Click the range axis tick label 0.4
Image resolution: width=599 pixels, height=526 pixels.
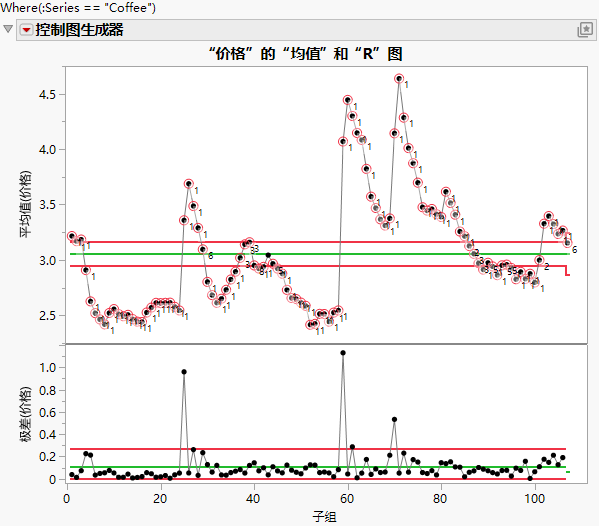click(x=47, y=435)
